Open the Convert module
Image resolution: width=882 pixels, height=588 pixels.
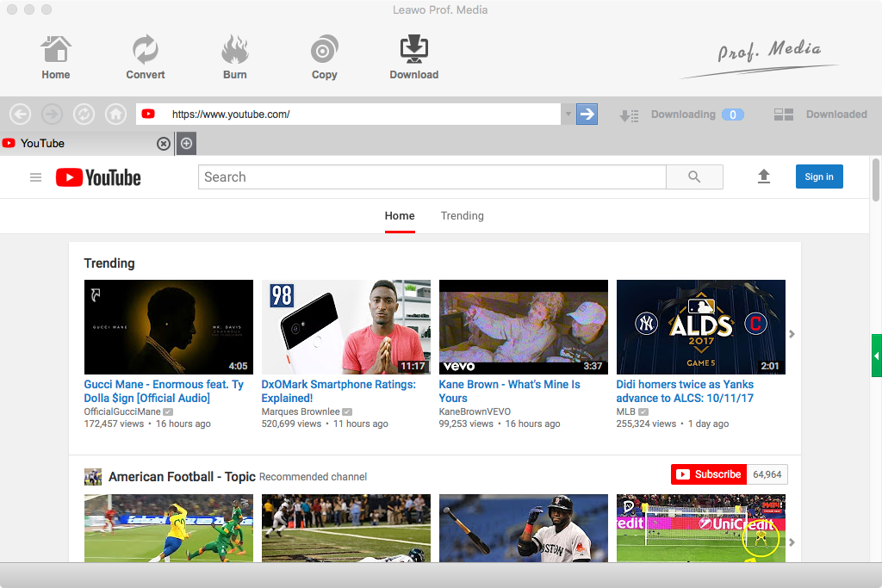(x=146, y=57)
